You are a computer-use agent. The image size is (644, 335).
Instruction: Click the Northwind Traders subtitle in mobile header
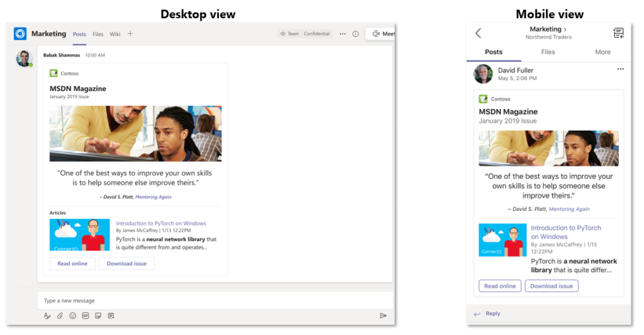tap(548, 37)
